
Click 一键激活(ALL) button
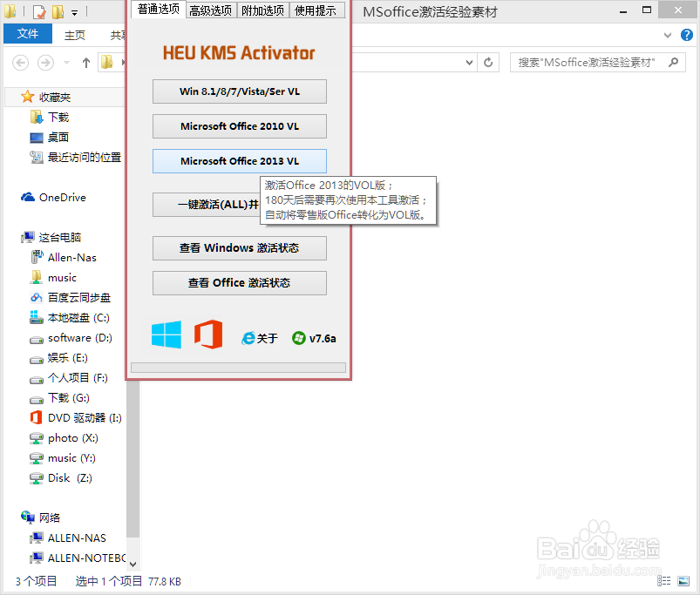(x=207, y=204)
